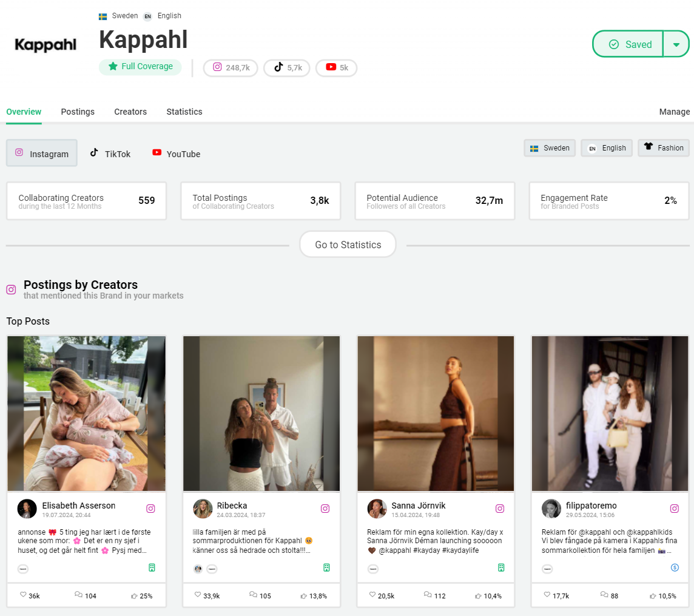Click the dollar icon on filippatoremo's post
Viewport: 694px width, 616px height.
(x=675, y=567)
